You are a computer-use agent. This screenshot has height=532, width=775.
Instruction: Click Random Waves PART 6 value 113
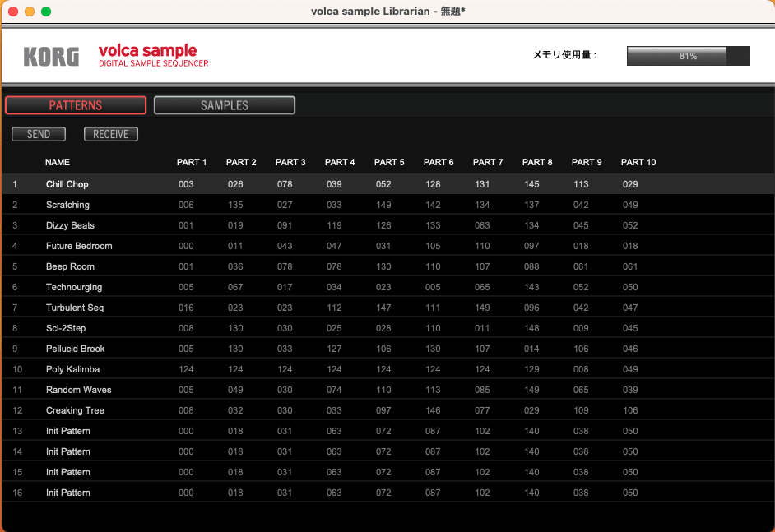(x=433, y=390)
